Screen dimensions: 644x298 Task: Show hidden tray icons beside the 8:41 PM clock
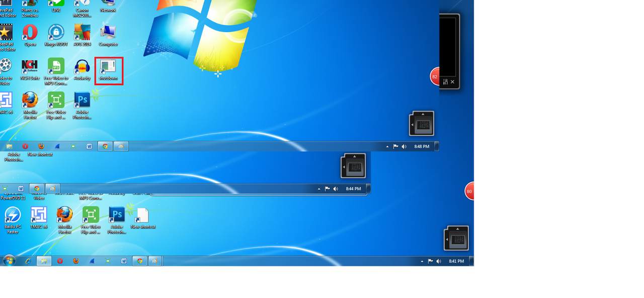pyautogui.click(x=422, y=261)
